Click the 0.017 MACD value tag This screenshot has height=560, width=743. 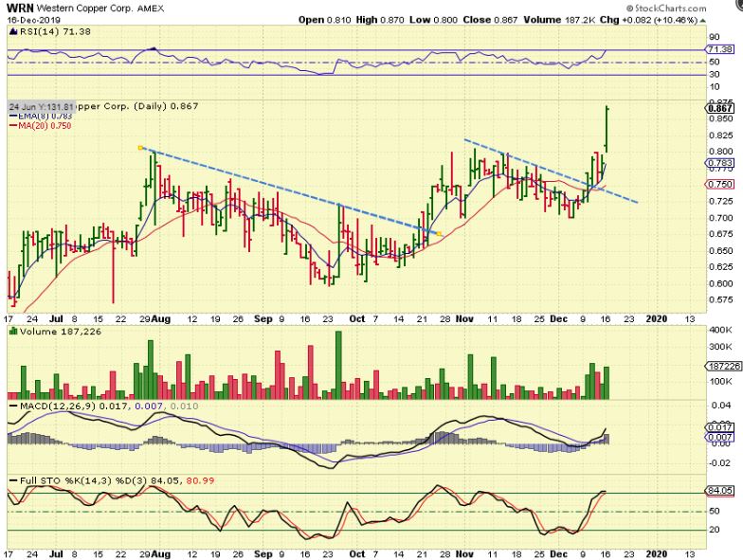(x=720, y=428)
